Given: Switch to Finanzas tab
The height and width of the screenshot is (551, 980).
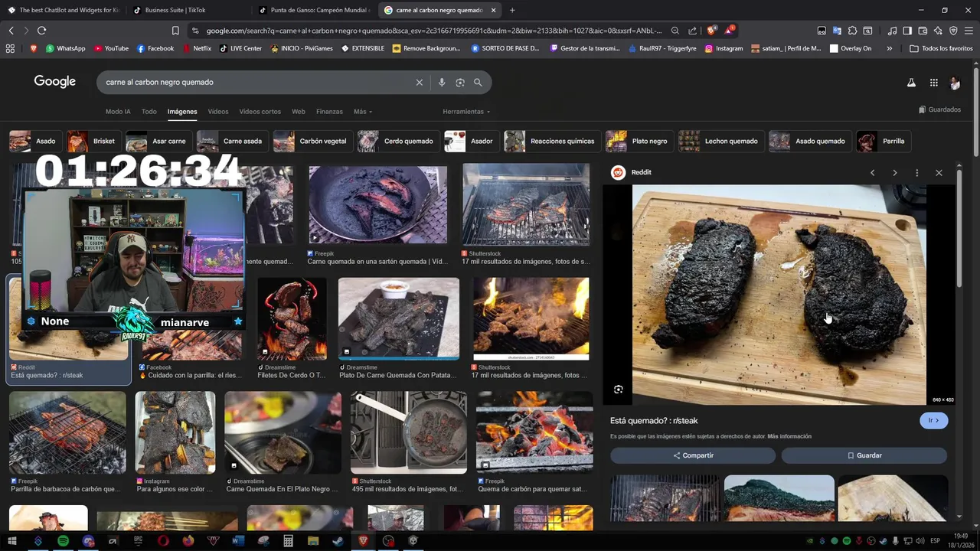Looking at the screenshot, I should pyautogui.click(x=329, y=112).
